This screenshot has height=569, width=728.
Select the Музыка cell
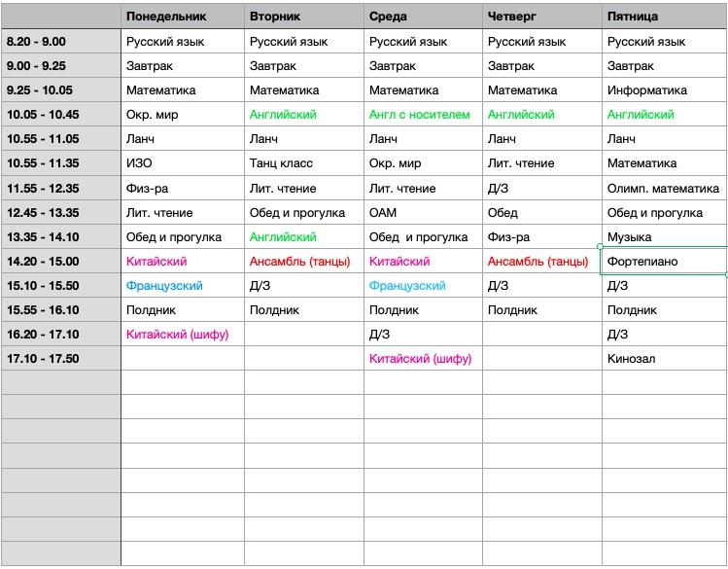pyautogui.click(x=664, y=237)
